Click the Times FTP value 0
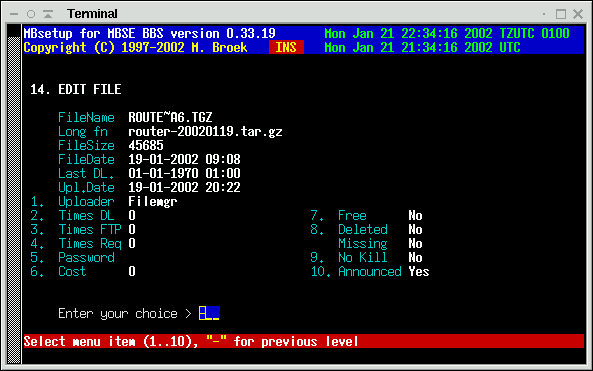 click(x=132, y=230)
